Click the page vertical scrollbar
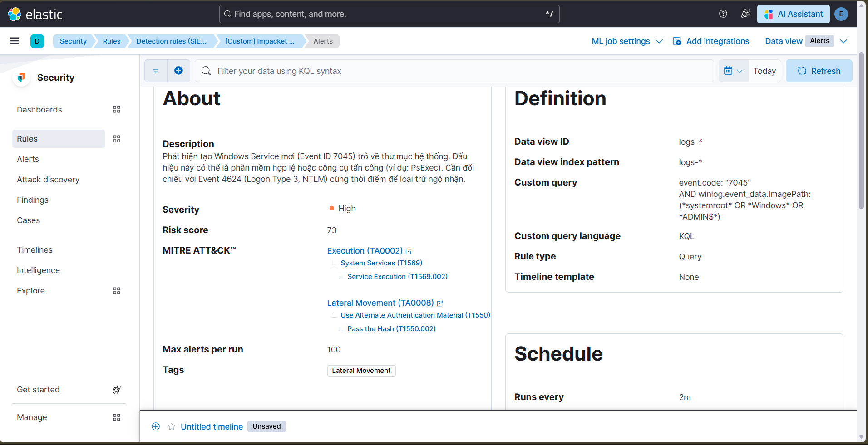 (861, 131)
